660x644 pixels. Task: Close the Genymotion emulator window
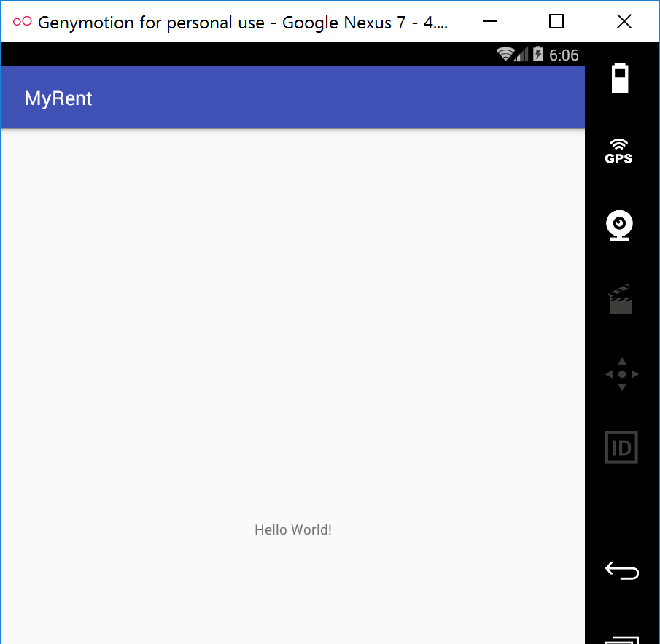(624, 22)
